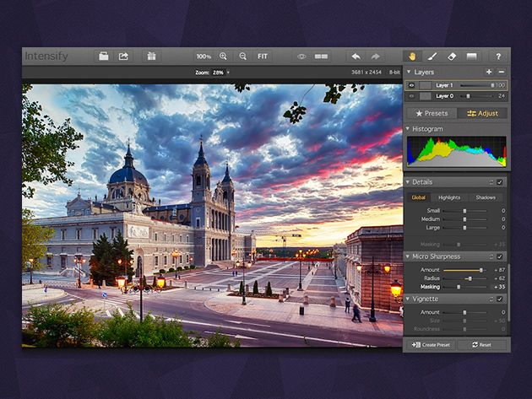Image resolution: width=532 pixels, height=399 pixels.
Task: Select the eraser tool
Action: (452, 57)
